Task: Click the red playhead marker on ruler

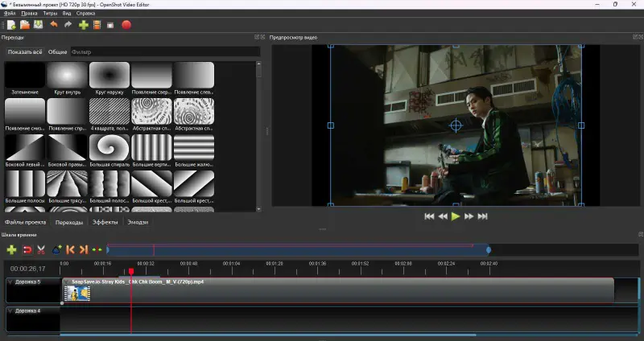Action: [x=131, y=271]
